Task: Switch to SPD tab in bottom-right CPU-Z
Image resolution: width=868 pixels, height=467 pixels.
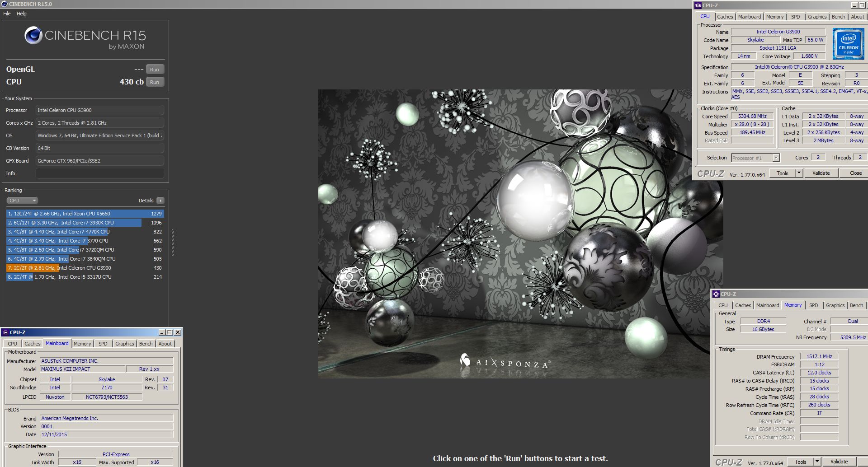Action: [813, 305]
